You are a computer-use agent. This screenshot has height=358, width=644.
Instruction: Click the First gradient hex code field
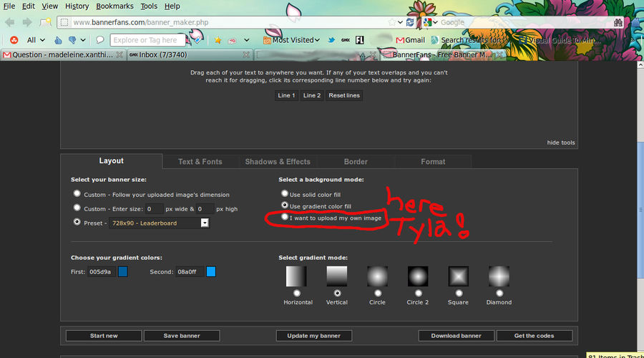coord(102,271)
